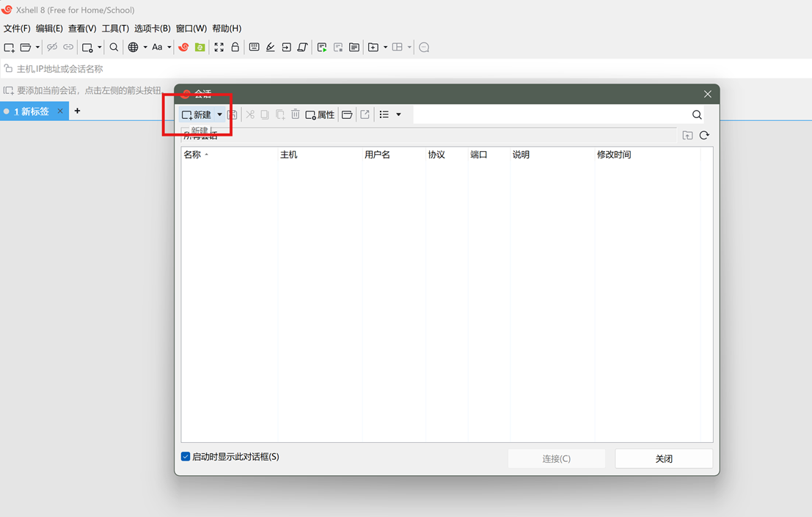812x517 pixels.
Task: Expand the New folder plus dropdown arrow
Action: coord(385,47)
